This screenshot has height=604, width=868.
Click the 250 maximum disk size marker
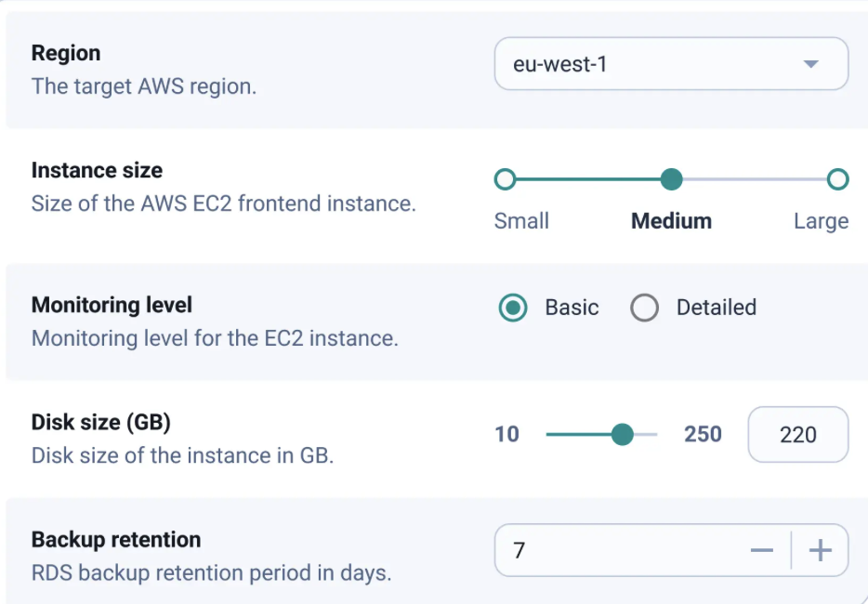[702, 434]
